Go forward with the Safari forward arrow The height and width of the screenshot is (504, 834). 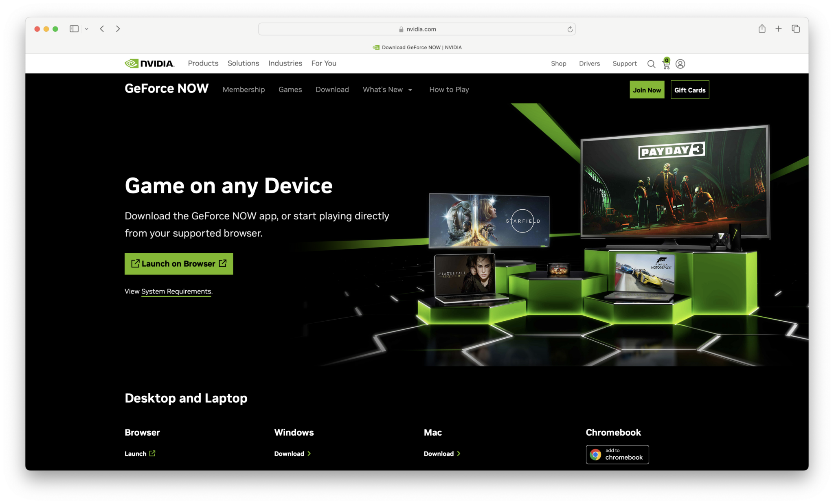118,29
